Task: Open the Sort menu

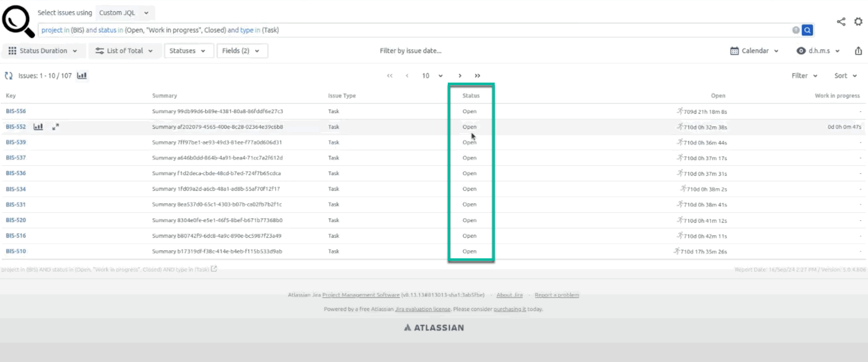Action: [845, 76]
